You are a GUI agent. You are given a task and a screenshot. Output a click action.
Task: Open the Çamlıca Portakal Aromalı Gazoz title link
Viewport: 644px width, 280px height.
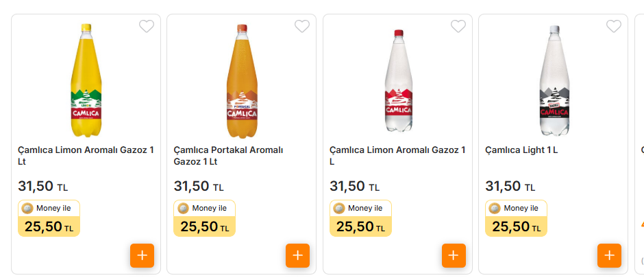pyautogui.click(x=228, y=156)
